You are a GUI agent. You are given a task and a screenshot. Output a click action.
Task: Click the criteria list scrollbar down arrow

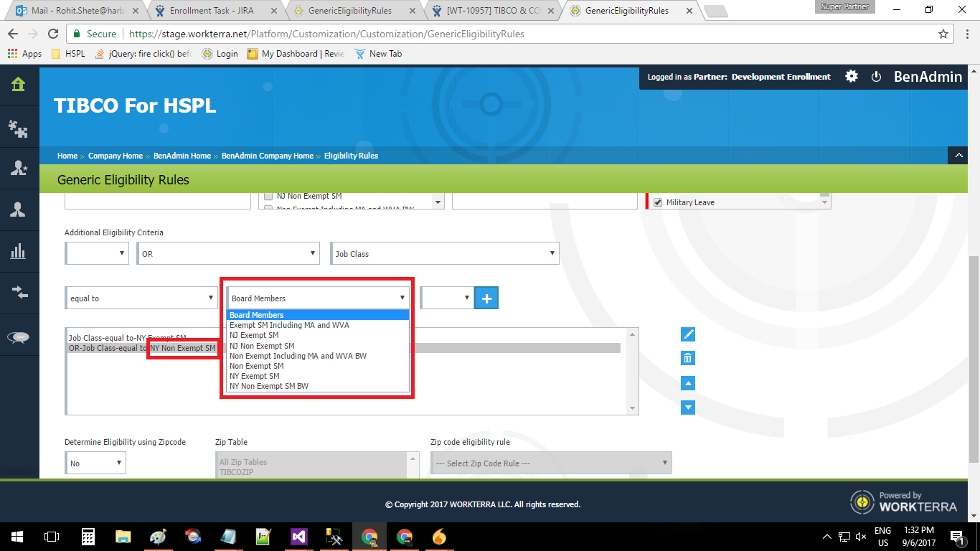632,409
